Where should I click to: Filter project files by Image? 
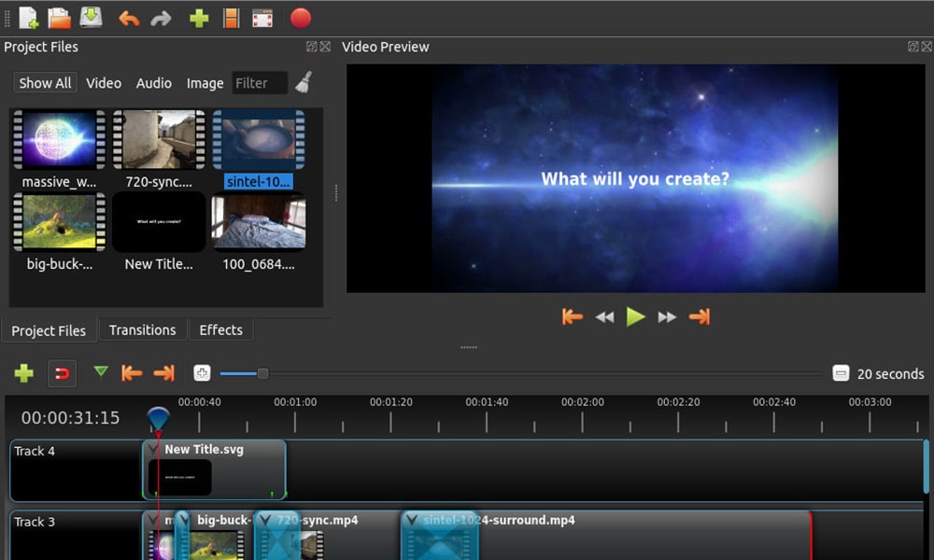[205, 83]
